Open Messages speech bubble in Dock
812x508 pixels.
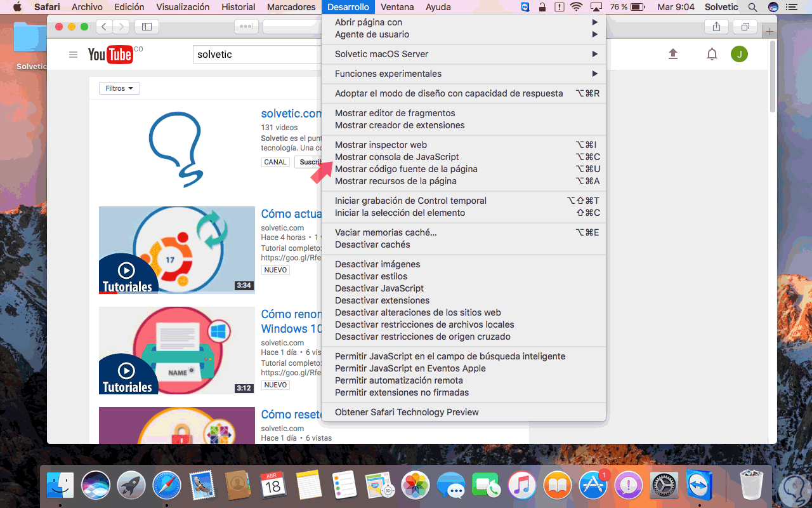click(452, 486)
